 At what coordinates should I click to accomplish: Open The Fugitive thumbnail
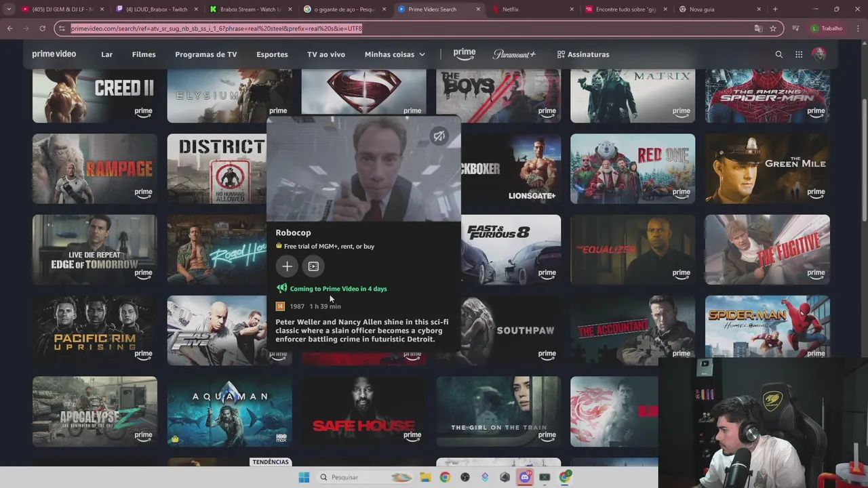[x=767, y=249]
